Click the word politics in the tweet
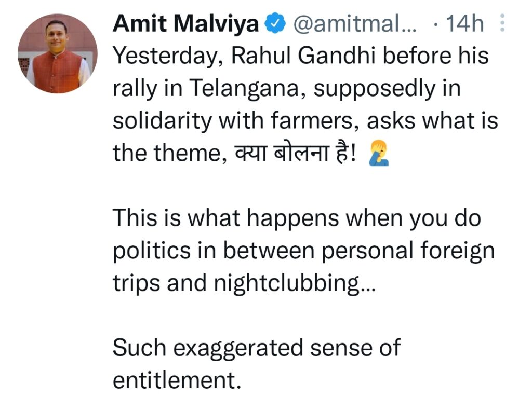 tap(152, 251)
